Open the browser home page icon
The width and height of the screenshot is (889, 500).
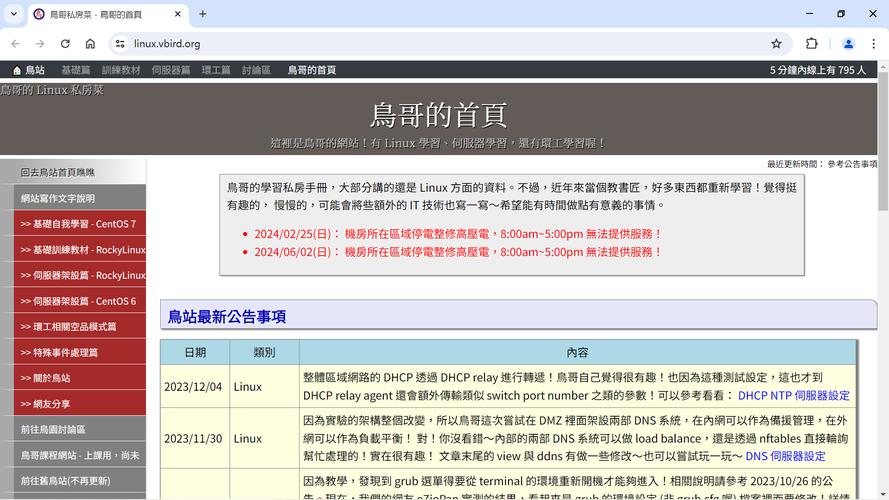[x=90, y=44]
